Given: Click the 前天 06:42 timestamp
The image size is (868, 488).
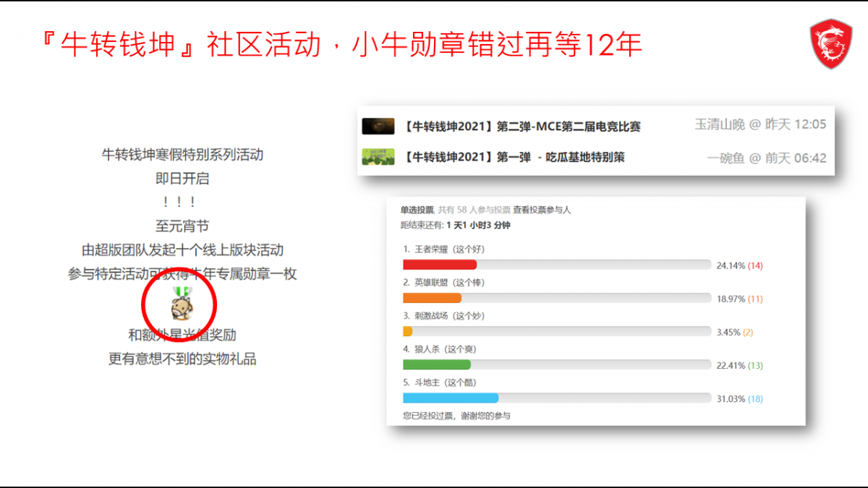Looking at the screenshot, I should click(796, 158).
